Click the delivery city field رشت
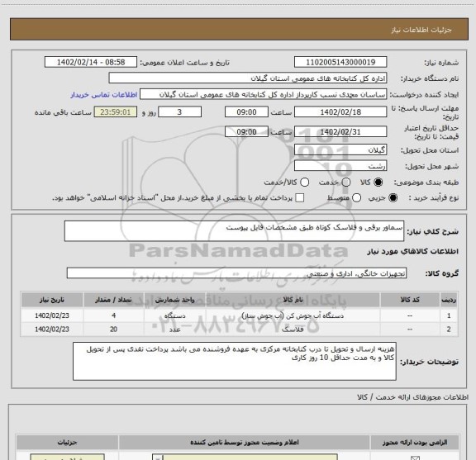476x460 pixels. coord(340,166)
